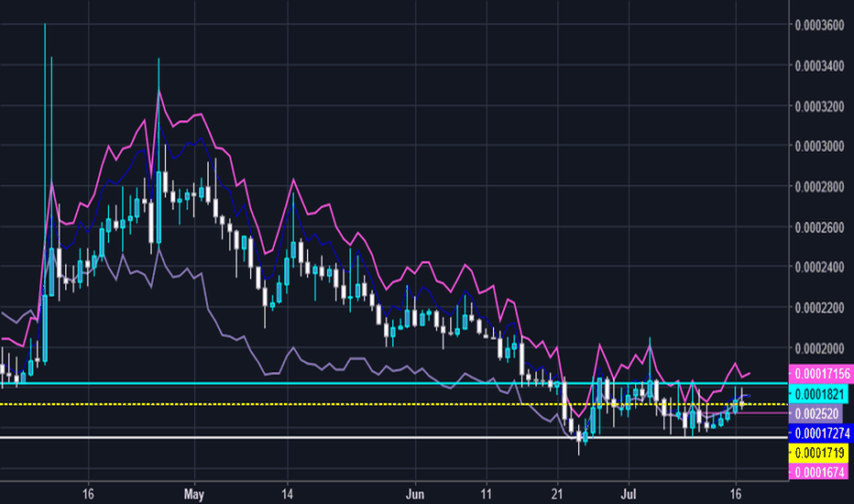
Task: Select the 21 date label on time axis
Action: click(556, 495)
